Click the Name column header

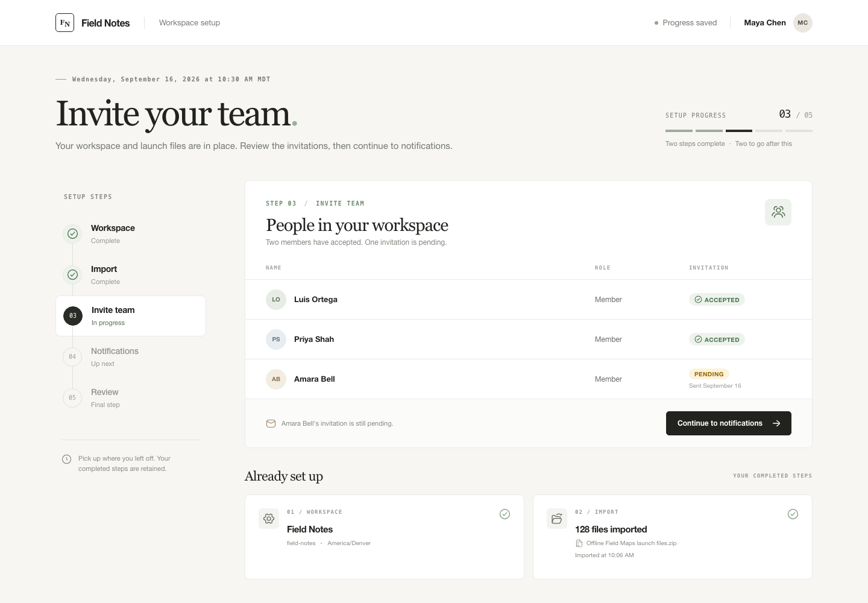274,268
